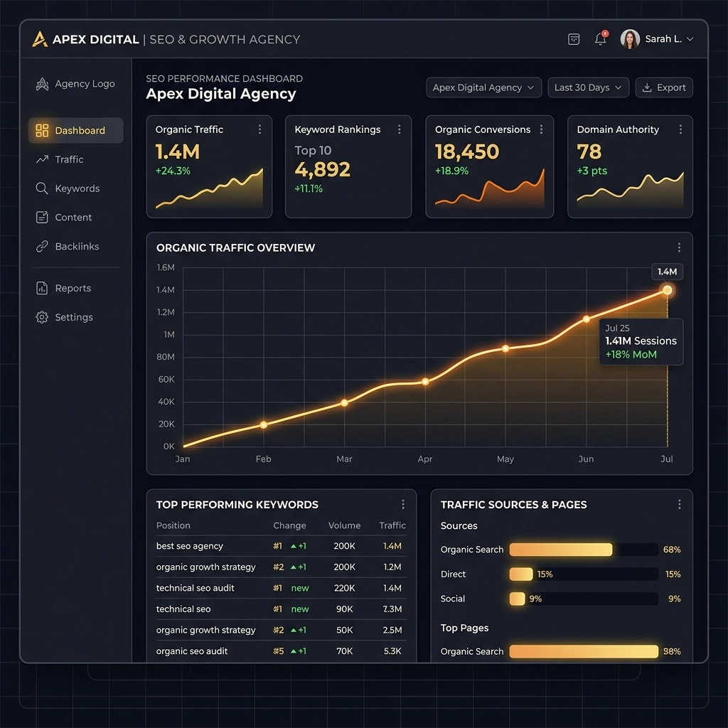Viewport: 728px width, 728px height.
Task: Expand the Sarah L. account chevron
Action: (x=690, y=39)
